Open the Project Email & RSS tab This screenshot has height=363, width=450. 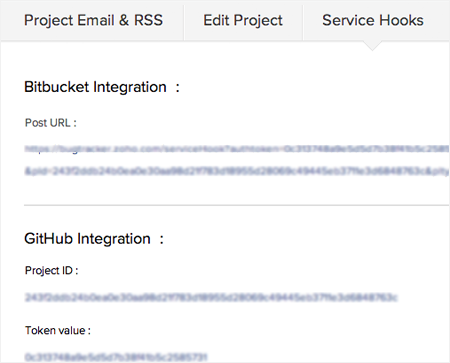pos(93,20)
